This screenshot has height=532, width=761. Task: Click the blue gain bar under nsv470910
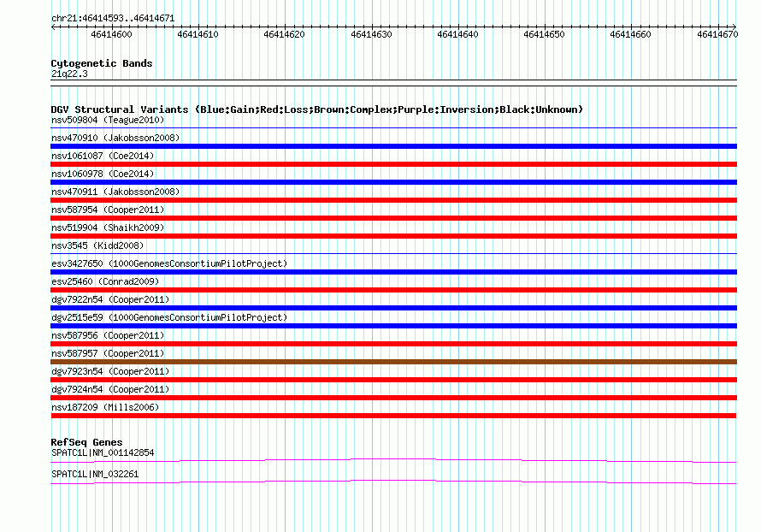tap(393, 146)
